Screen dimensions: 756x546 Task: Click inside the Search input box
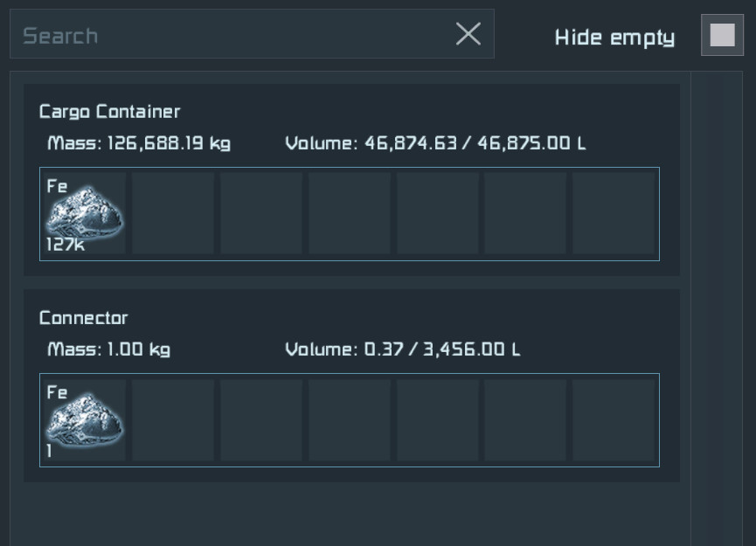(227, 35)
